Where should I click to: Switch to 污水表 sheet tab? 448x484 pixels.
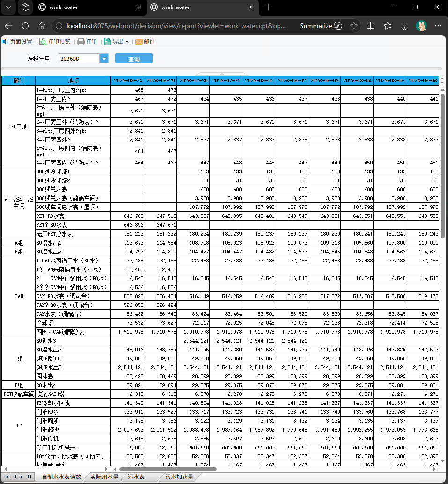136,477
